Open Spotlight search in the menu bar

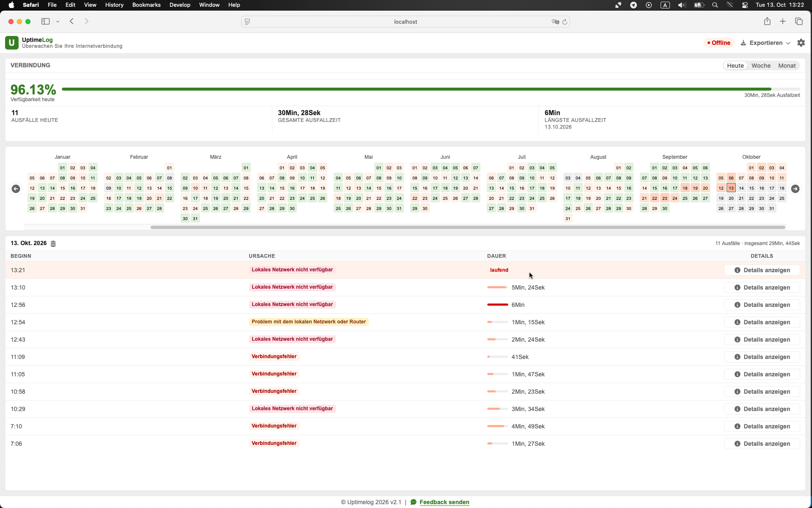pos(715,5)
